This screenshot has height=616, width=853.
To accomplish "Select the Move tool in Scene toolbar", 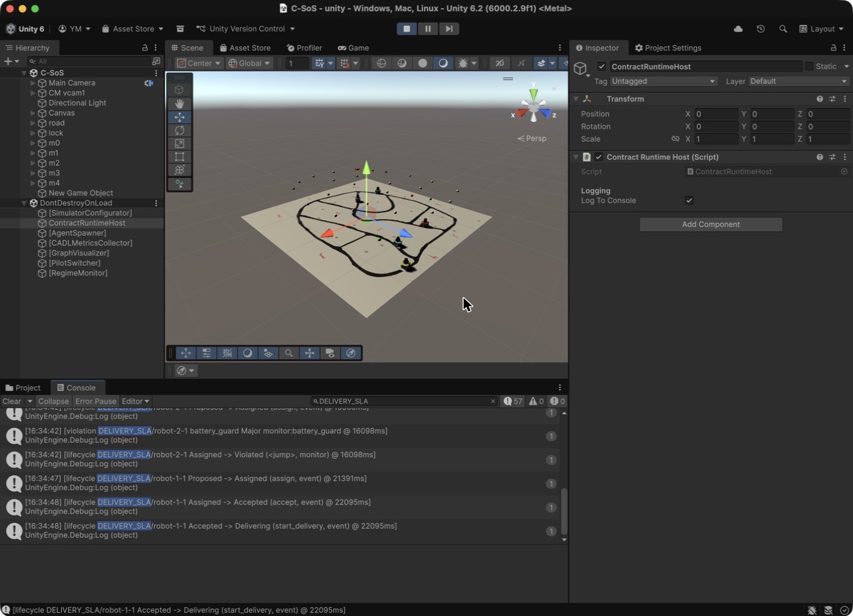I will tap(179, 117).
